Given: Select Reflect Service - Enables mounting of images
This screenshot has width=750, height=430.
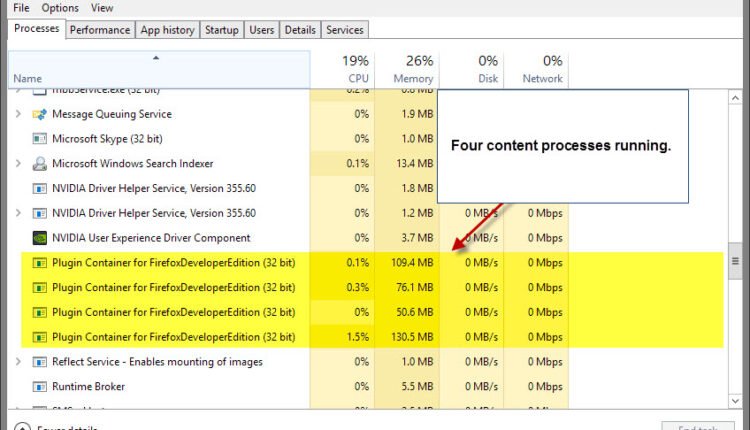Looking at the screenshot, I should [157, 362].
